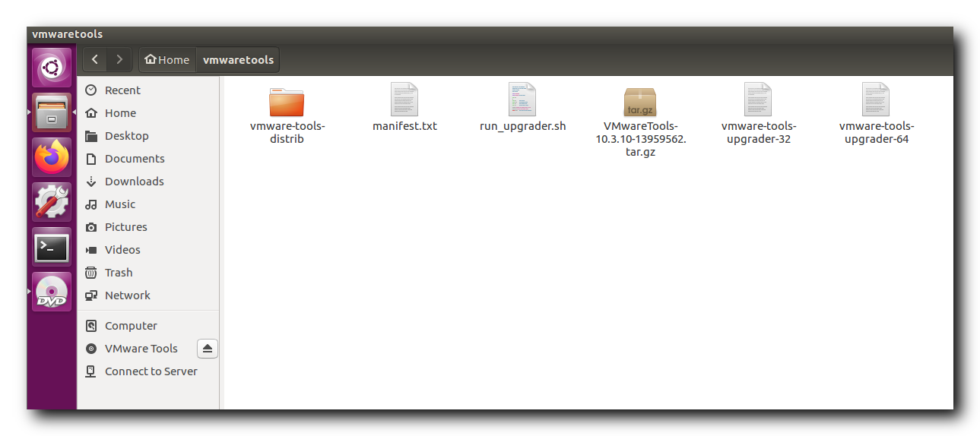This screenshot has height=436, width=980.
Task: Open the DVD disc dock icon
Action: [52, 292]
